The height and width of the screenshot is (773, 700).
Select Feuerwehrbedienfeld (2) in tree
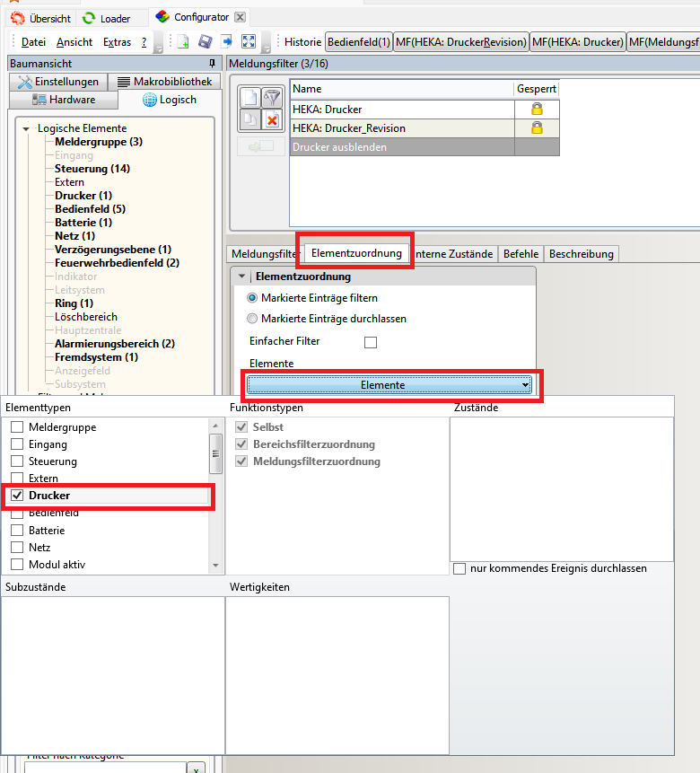(x=117, y=263)
